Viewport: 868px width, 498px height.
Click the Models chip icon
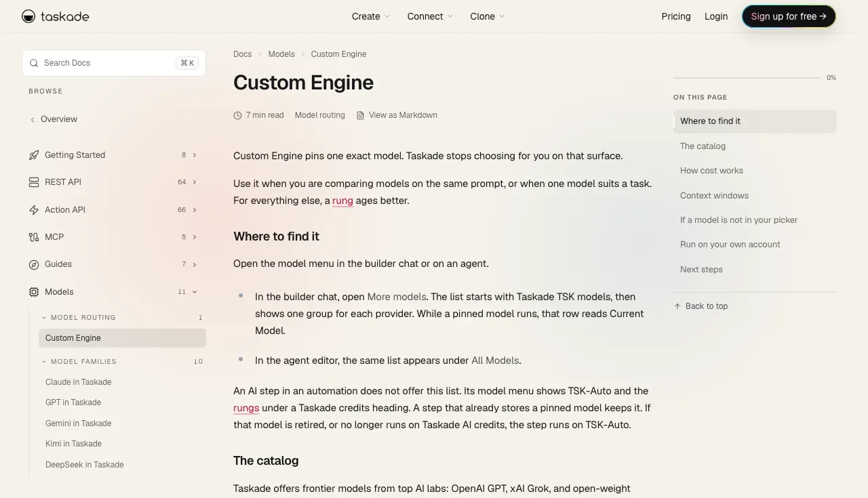point(34,292)
